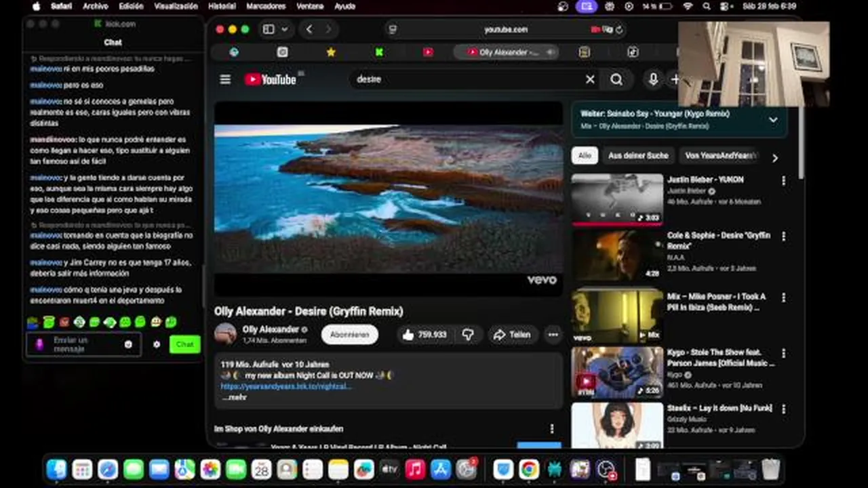Click the Abonnieren subscribe button
Viewport: 868px width, 488px height.
pyautogui.click(x=350, y=335)
